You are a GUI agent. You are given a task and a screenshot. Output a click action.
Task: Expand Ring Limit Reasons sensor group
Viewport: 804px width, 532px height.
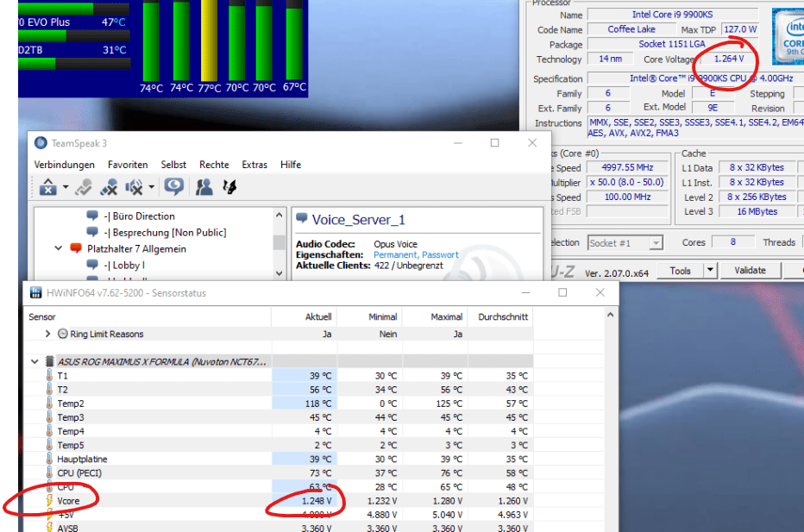[47, 334]
